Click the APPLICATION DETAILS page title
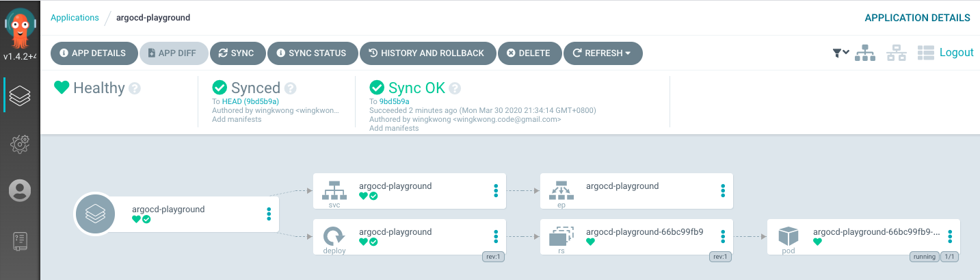The image size is (980, 280). (x=917, y=18)
